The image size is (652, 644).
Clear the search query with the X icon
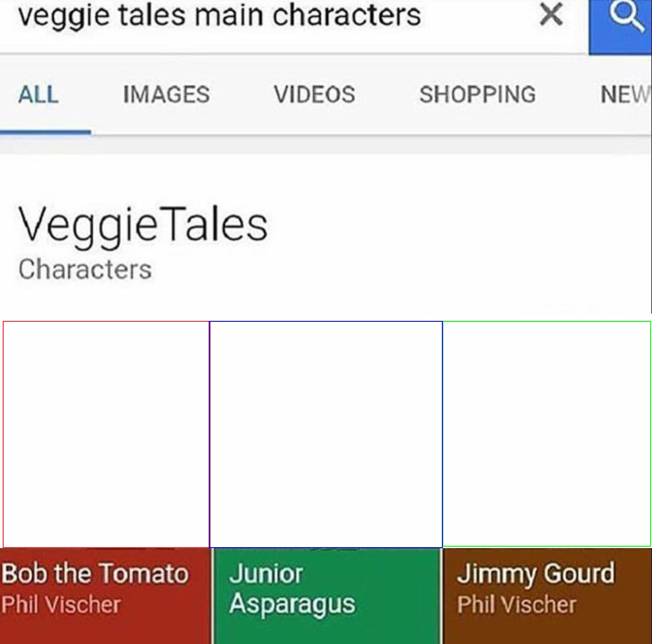[551, 14]
